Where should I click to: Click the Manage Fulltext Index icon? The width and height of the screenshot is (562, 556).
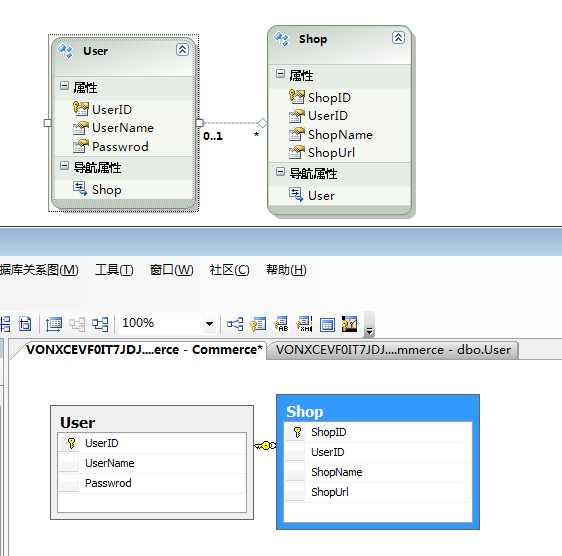click(281, 324)
